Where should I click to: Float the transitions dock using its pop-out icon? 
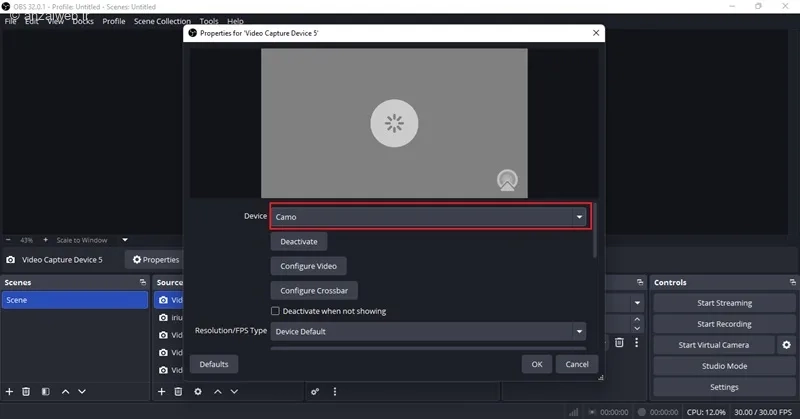640,282
